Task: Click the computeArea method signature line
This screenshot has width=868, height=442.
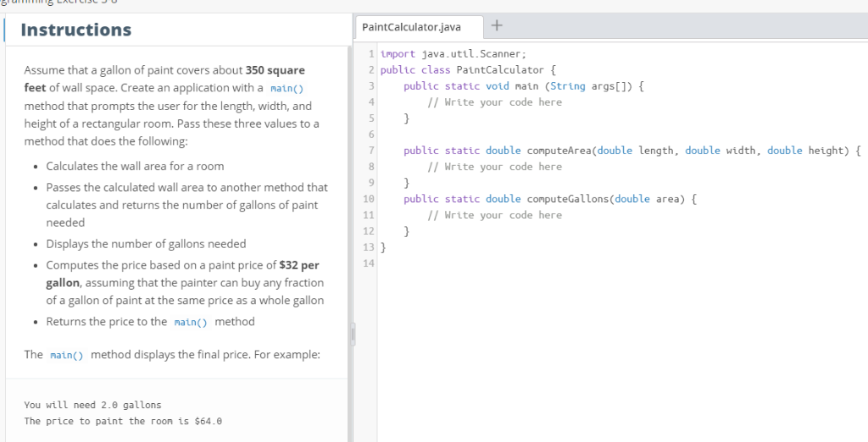Action: [x=632, y=151]
